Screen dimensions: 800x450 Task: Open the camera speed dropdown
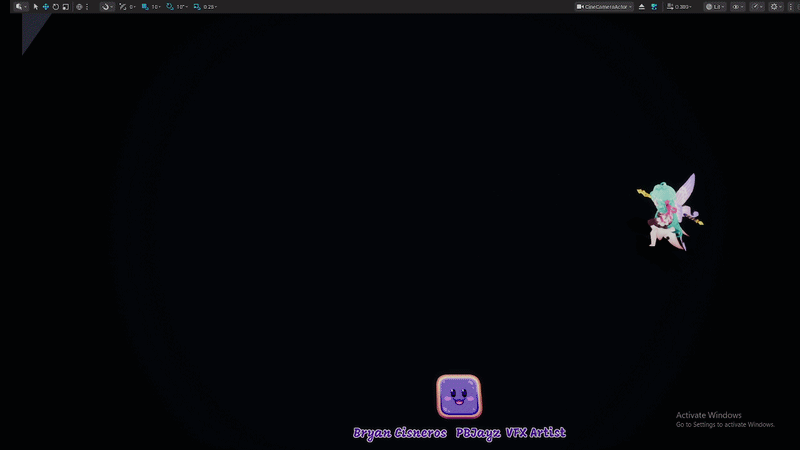(x=679, y=7)
